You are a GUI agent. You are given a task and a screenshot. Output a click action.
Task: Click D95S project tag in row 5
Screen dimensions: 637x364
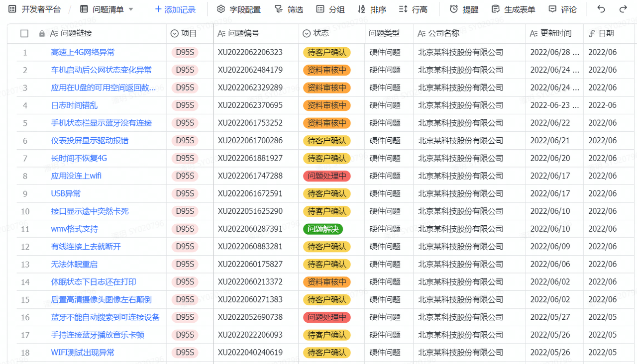(185, 123)
